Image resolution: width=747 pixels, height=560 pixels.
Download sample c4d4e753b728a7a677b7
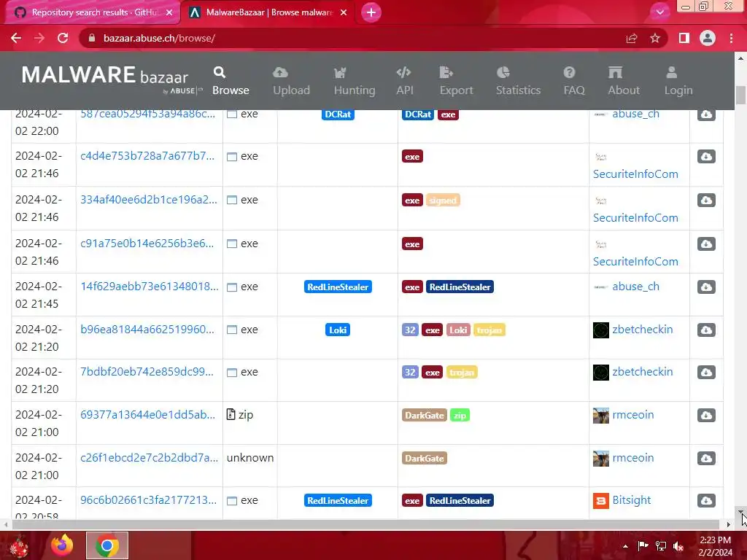click(706, 156)
